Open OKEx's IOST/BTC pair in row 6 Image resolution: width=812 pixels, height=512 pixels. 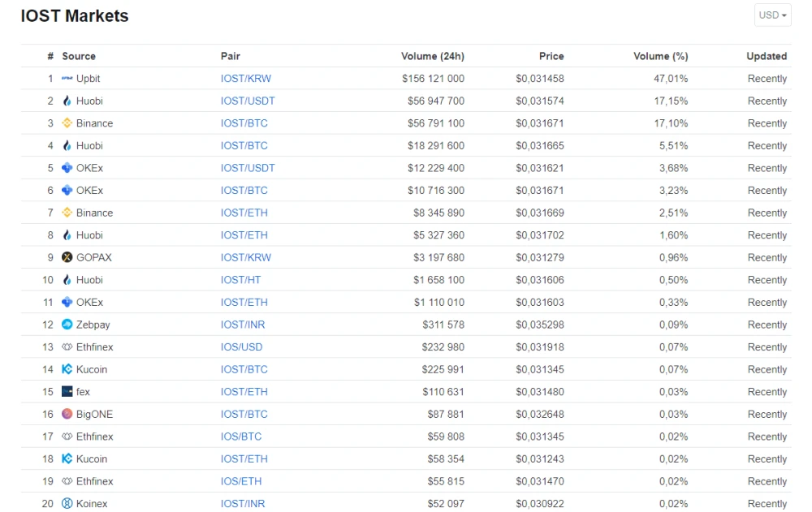(x=244, y=191)
